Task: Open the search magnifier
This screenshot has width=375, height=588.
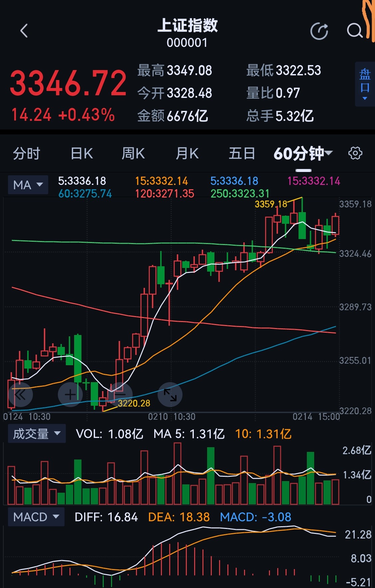Action: (x=355, y=31)
